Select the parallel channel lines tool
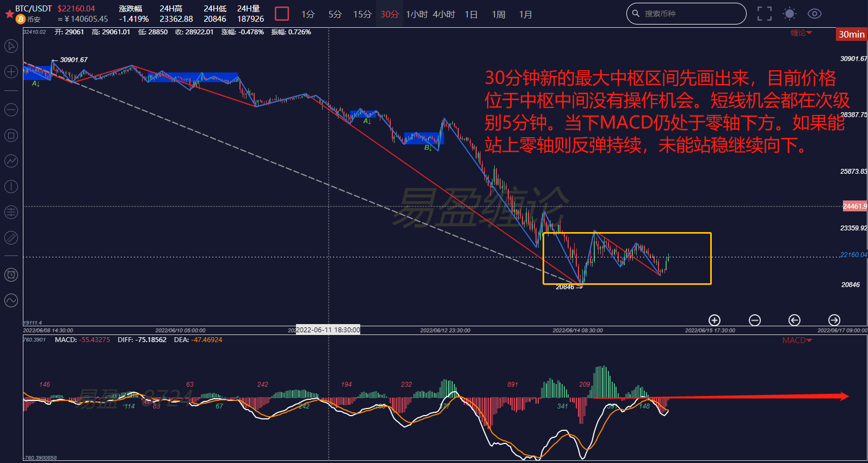The height and width of the screenshot is (463, 868). [11, 212]
